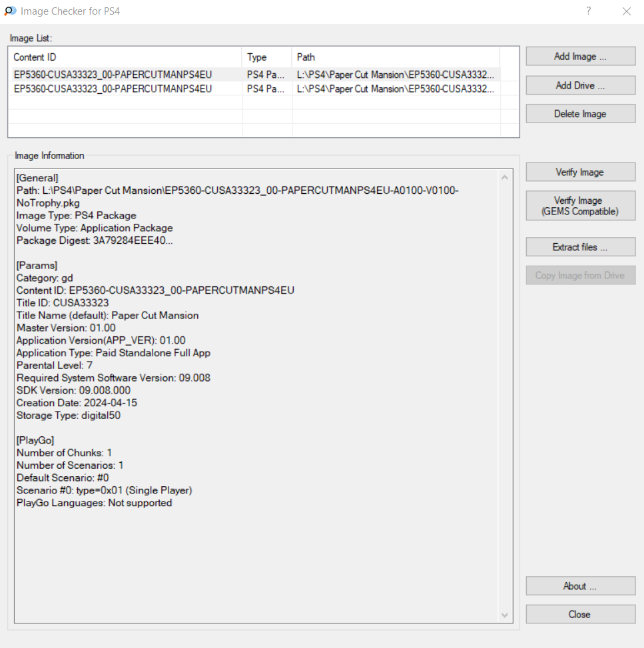Screen dimensions: 644x648
Task: Click the Image Type: PS4 Package line
Action: coord(77,216)
